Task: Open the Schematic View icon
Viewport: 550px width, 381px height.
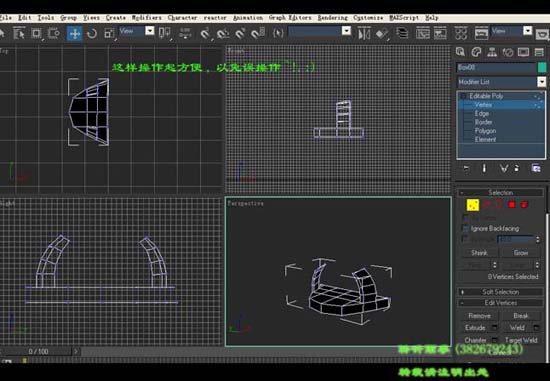Action: click(x=440, y=34)
